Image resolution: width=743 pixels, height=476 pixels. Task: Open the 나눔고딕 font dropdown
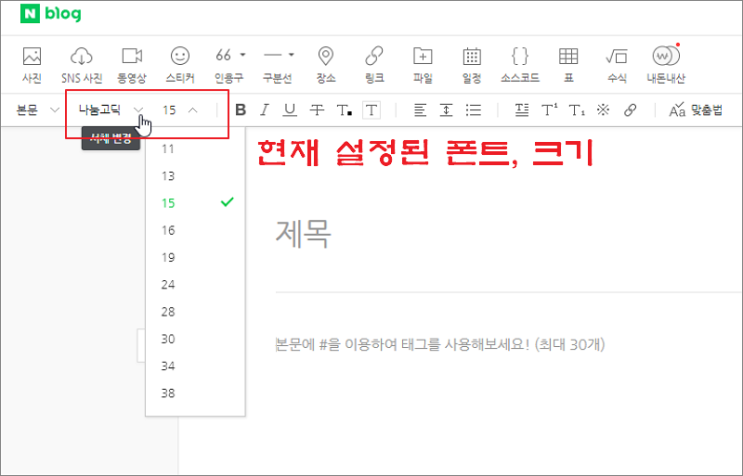pos(111,110)
